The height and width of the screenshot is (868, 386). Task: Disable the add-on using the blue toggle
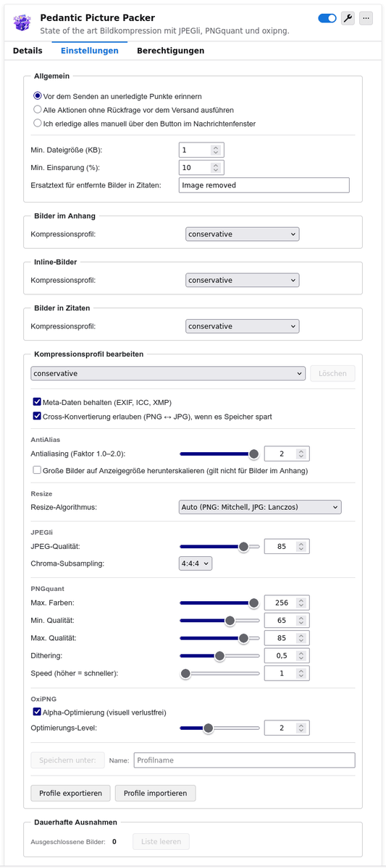327,18
